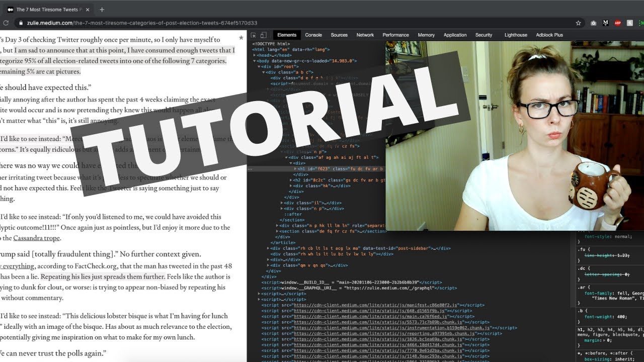
Task: Collapse the div class="a b c" node
Action: click(264, 72)
